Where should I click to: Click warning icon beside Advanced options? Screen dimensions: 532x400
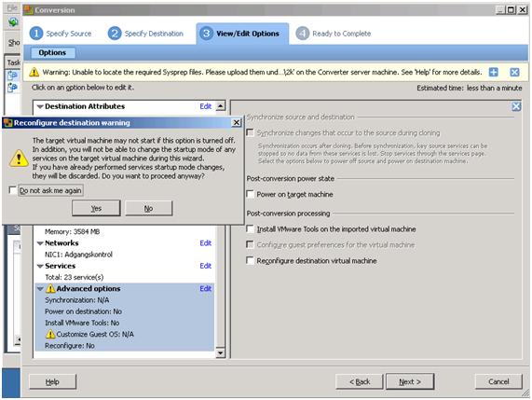[x=50, y=289]
